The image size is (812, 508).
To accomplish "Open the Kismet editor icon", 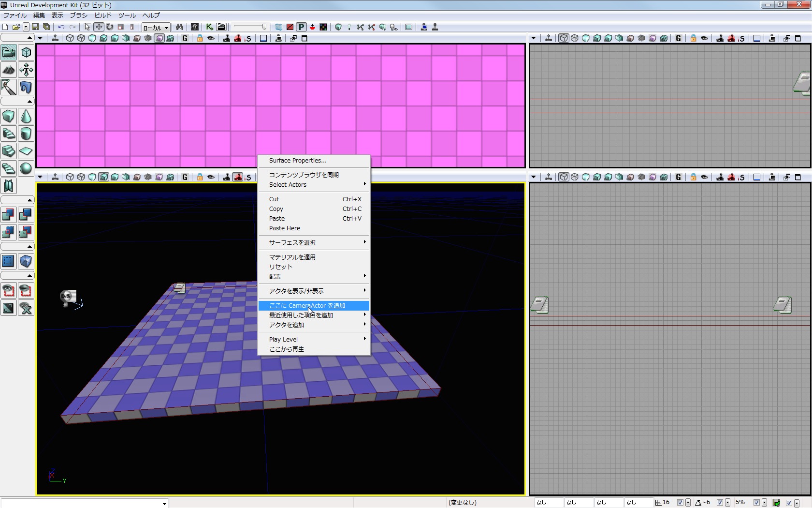I will [x=209, y=27].
